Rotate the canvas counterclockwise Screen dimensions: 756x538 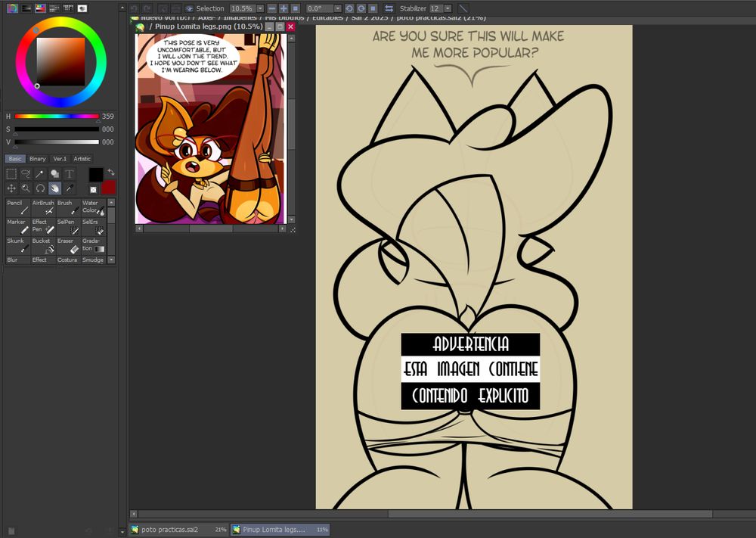(x=349, y=8)
